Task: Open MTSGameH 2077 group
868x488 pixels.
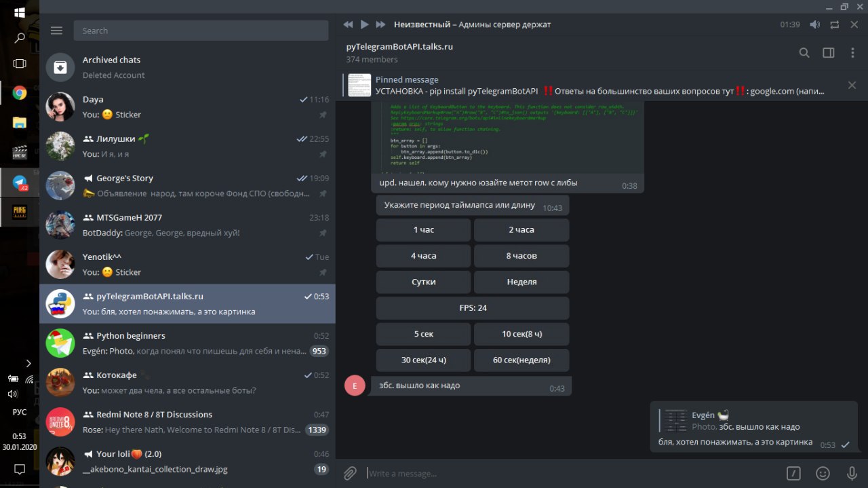Action: pos(187,225)
